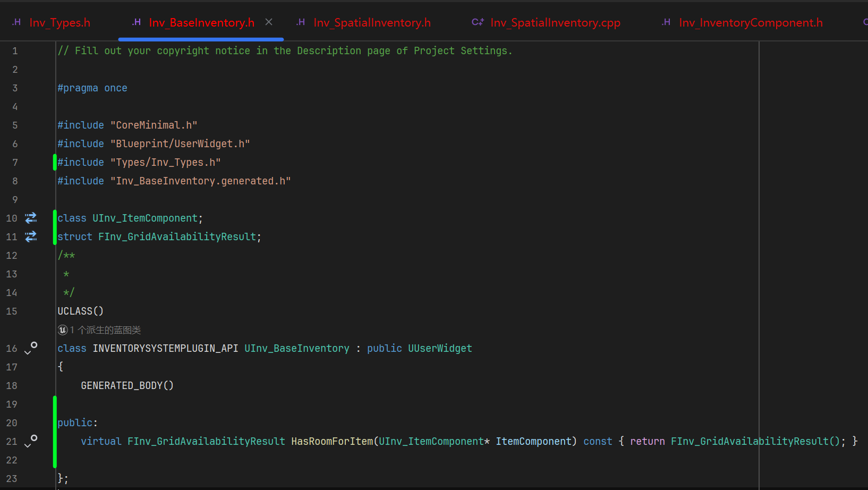
Task: Click FInv_GridAvailabilityResult in the line 11 struct declaration
Action: [177, 237]
